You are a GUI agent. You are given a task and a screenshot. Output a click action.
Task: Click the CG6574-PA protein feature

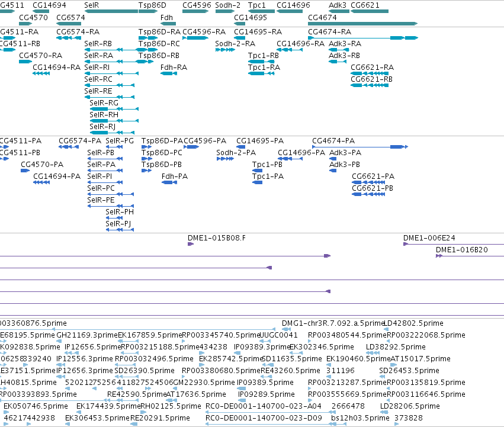[69, 147]
